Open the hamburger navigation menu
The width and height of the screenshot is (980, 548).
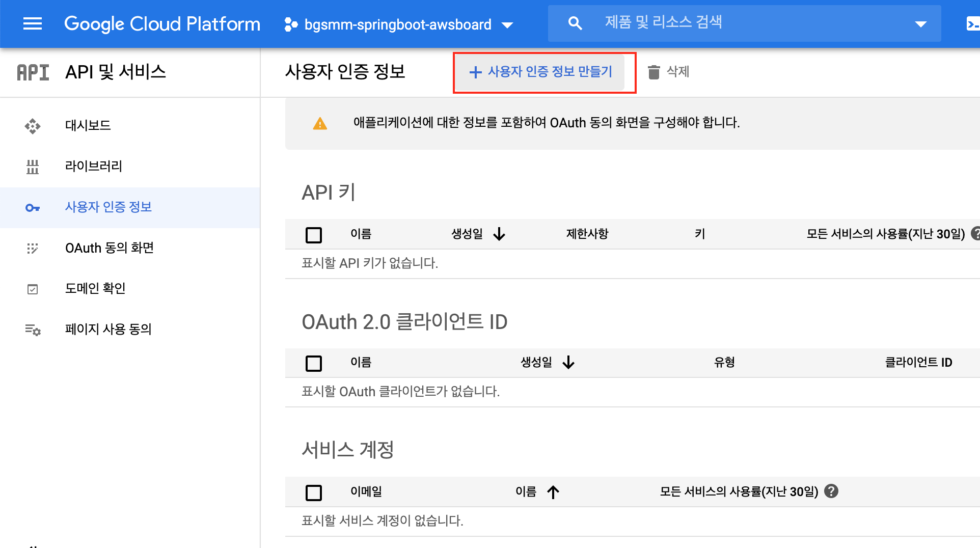point(33,24)
